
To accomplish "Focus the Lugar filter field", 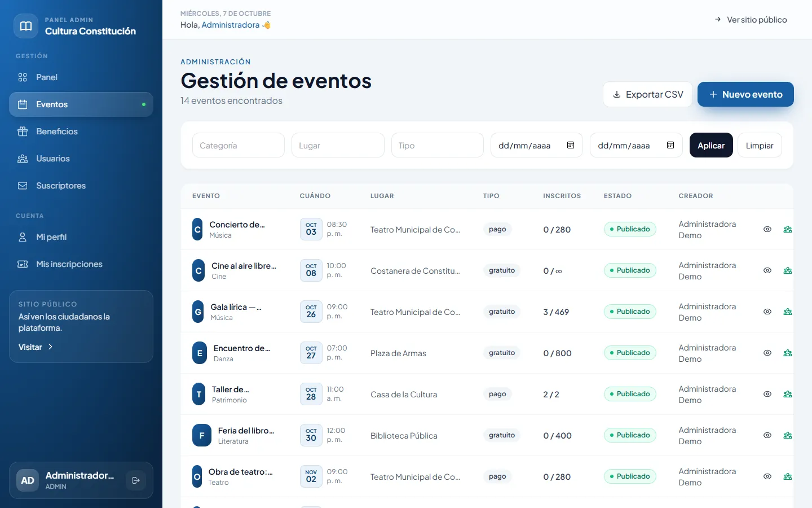I will 338,145.
